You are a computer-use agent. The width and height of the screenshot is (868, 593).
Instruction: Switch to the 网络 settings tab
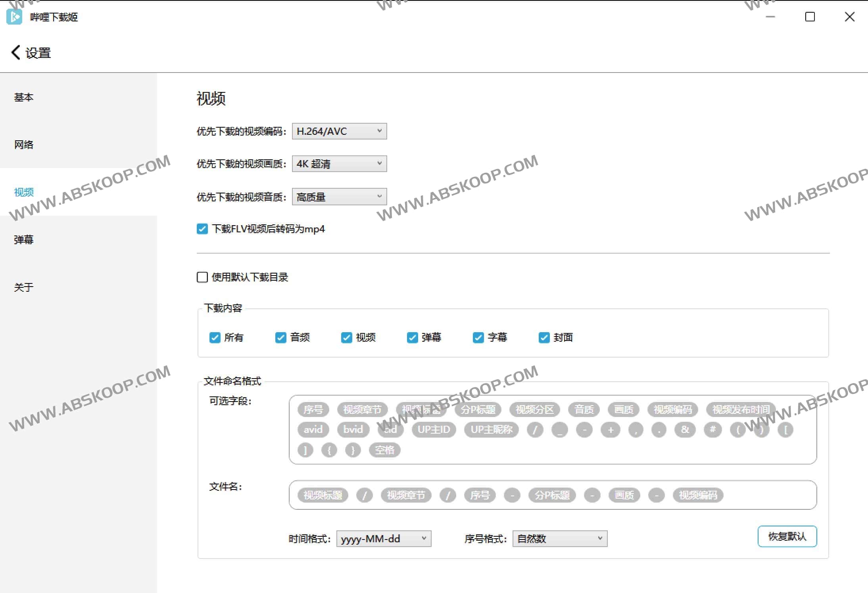24,145
